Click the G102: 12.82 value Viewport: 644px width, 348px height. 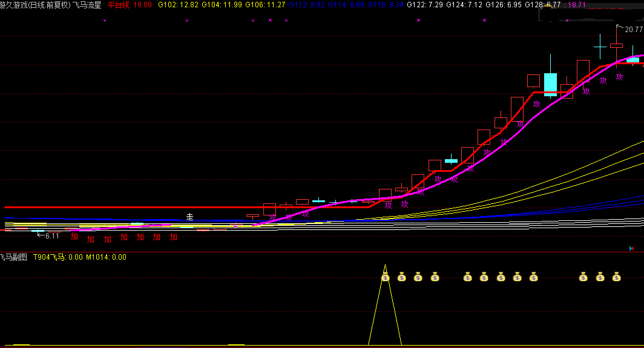tap(178, 5)
